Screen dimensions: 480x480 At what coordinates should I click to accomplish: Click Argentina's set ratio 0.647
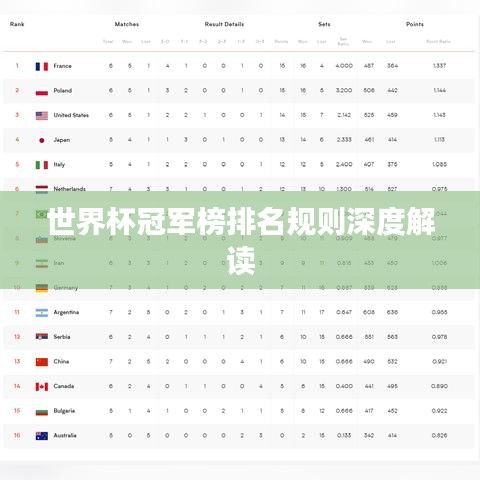pyautogui.click(x=344, y=313)
